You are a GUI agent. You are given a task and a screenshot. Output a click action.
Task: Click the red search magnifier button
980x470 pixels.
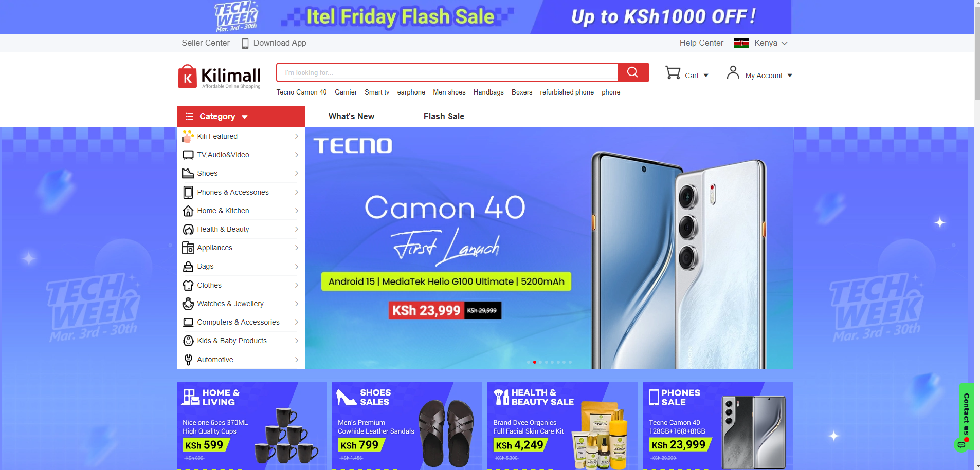click(x=633, y=72)
